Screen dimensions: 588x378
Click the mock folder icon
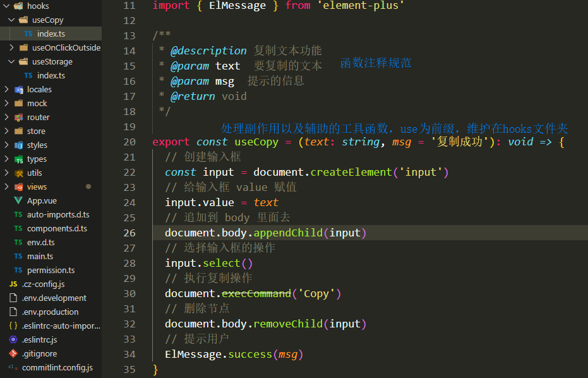point(18,103)
